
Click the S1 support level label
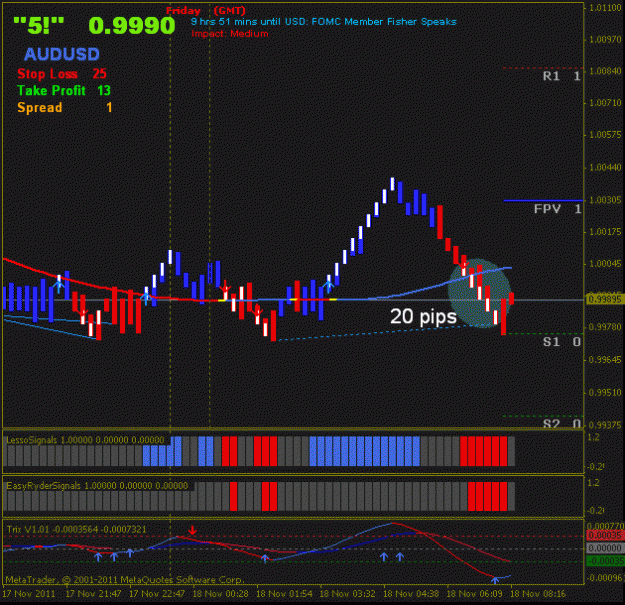click(x=562, y=342)
